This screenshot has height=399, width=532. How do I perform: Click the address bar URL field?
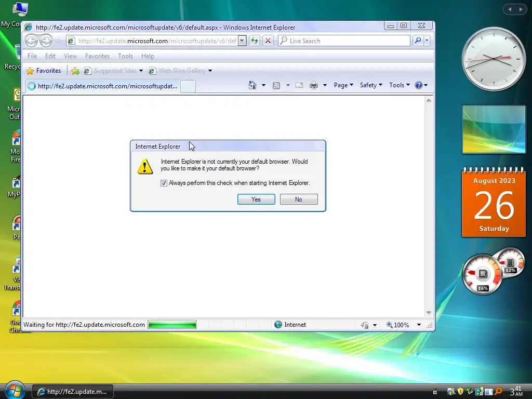click(x=157, y=41)
